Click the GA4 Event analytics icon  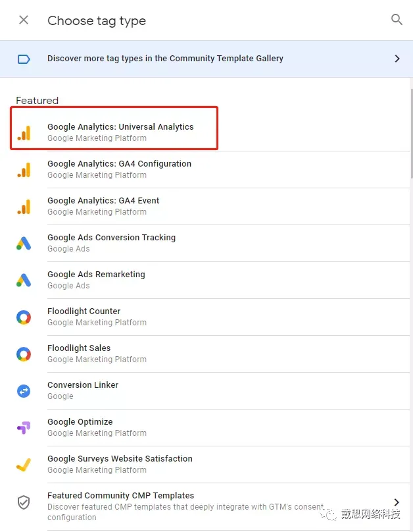coord(24,207)
